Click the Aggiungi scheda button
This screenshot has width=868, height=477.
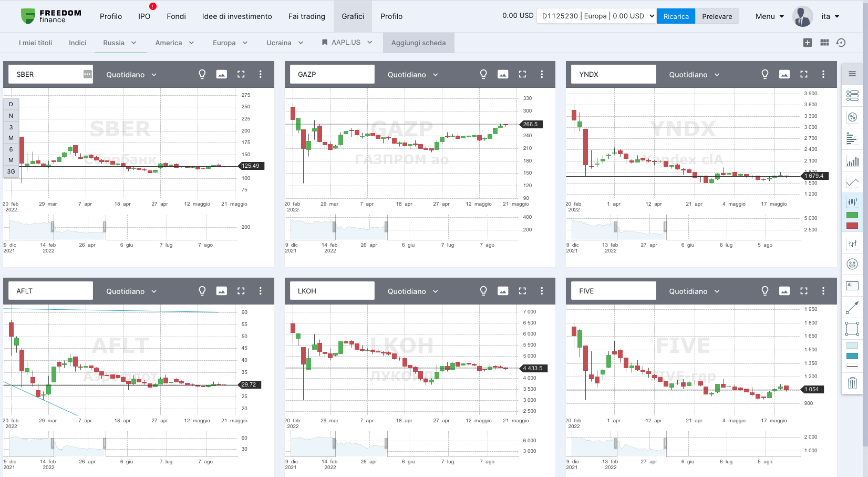418,43
